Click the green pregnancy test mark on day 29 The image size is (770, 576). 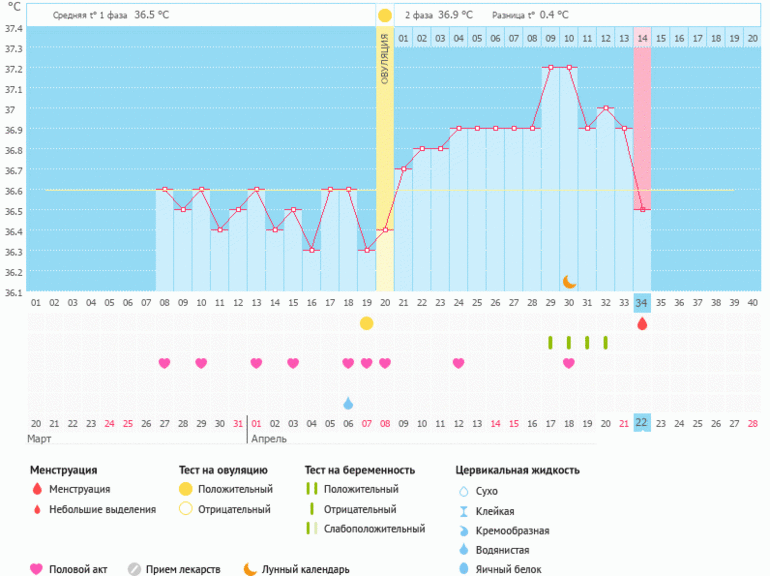tap(550, 343)
